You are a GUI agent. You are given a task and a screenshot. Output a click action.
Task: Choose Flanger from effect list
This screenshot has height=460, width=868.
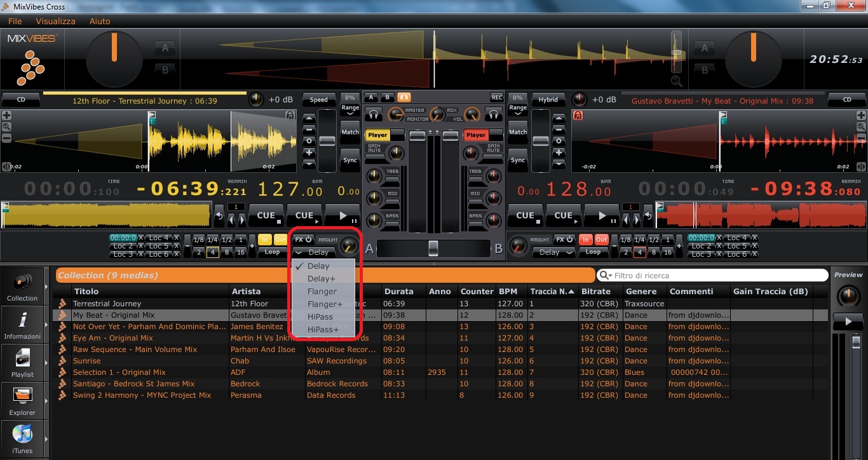tap(322, 292)
